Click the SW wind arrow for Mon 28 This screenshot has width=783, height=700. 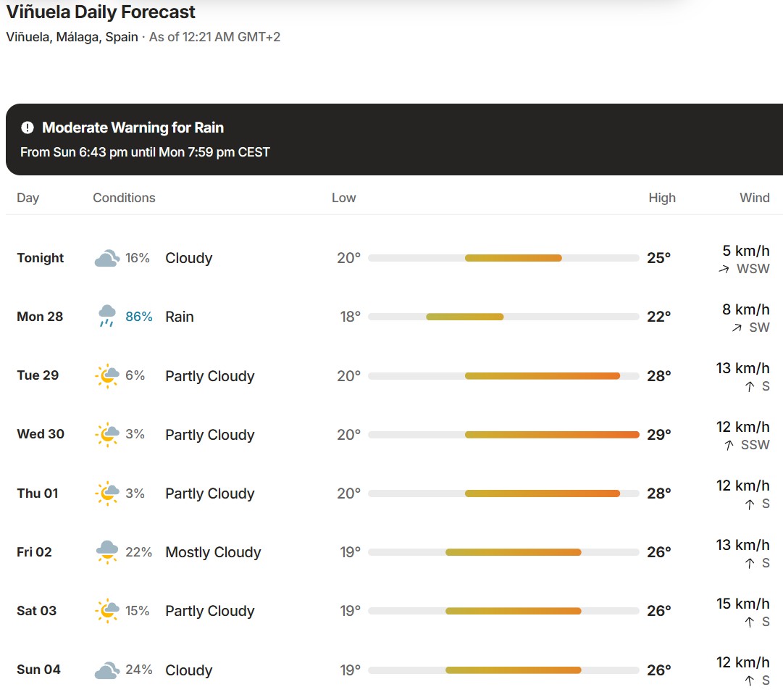point(737,328)
